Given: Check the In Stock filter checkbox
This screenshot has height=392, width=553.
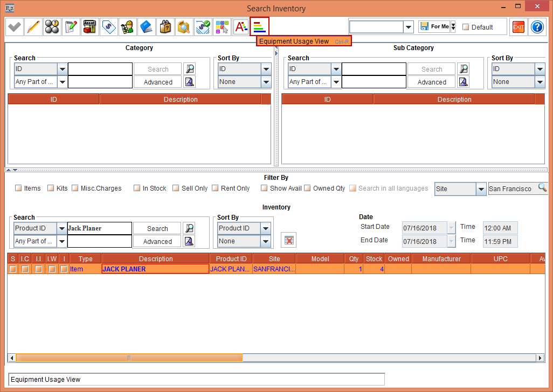Looking at the screenshot, I should pos(137,188).
